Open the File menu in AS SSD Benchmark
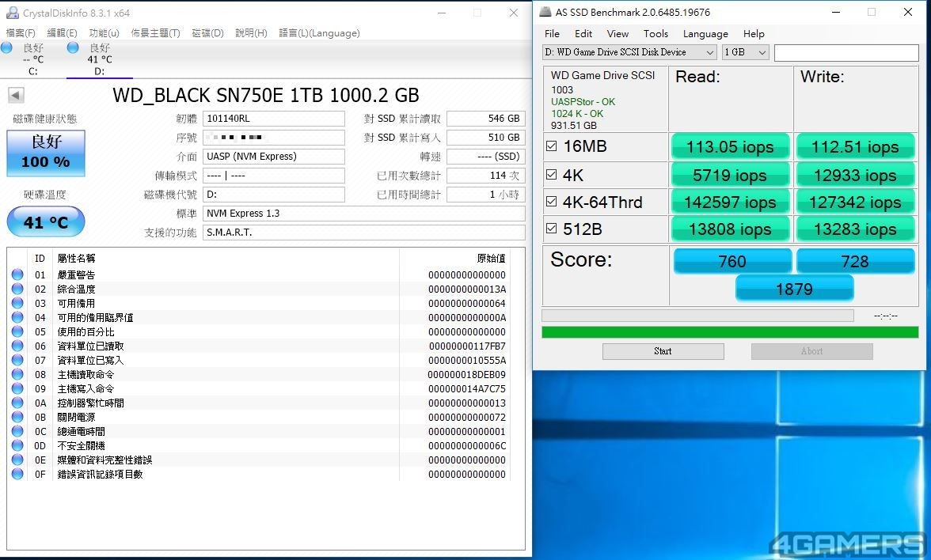Viewport: 931px width, 560px height. click(553, 34)
